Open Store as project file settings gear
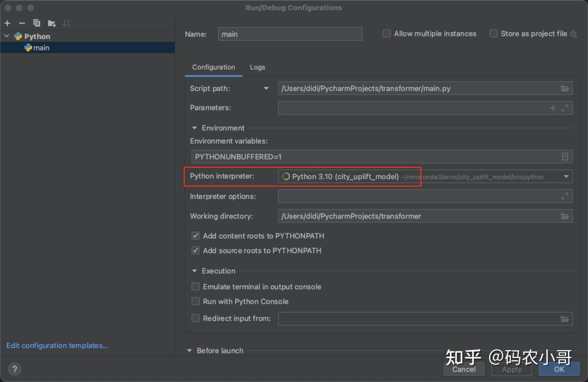This screenshot has width=588, height=382. [x=574, y=34]
